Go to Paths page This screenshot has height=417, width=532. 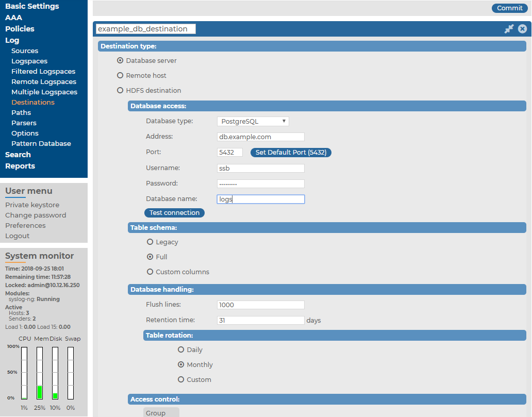21,113
